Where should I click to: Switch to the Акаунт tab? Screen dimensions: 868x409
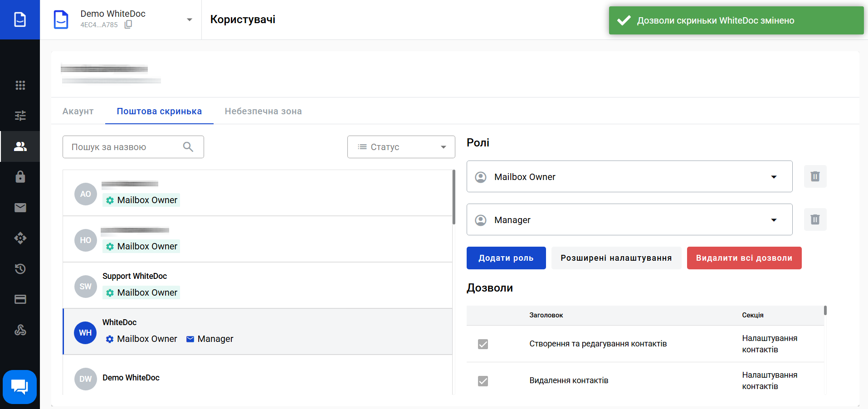pyautogui.click(x=78, y=111)
